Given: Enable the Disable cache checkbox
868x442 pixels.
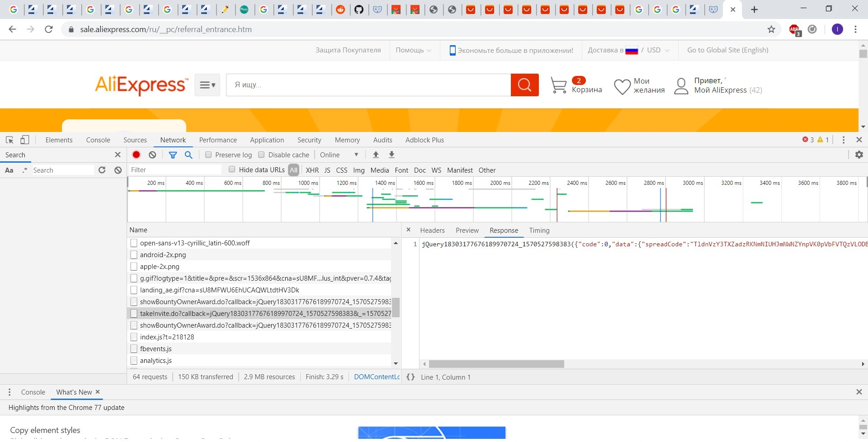Looking at the screenshot, I should coord(261,155).
